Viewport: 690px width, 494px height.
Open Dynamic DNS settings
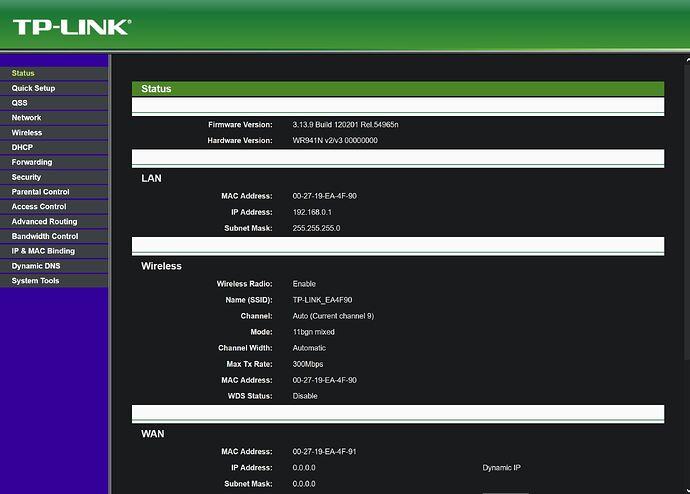click(54, 266)
